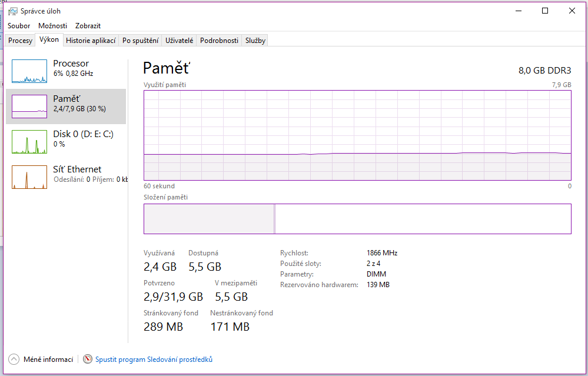Click the Využití paměti usage graph
The width and height of the screenshot is (588, 376).
357,135
